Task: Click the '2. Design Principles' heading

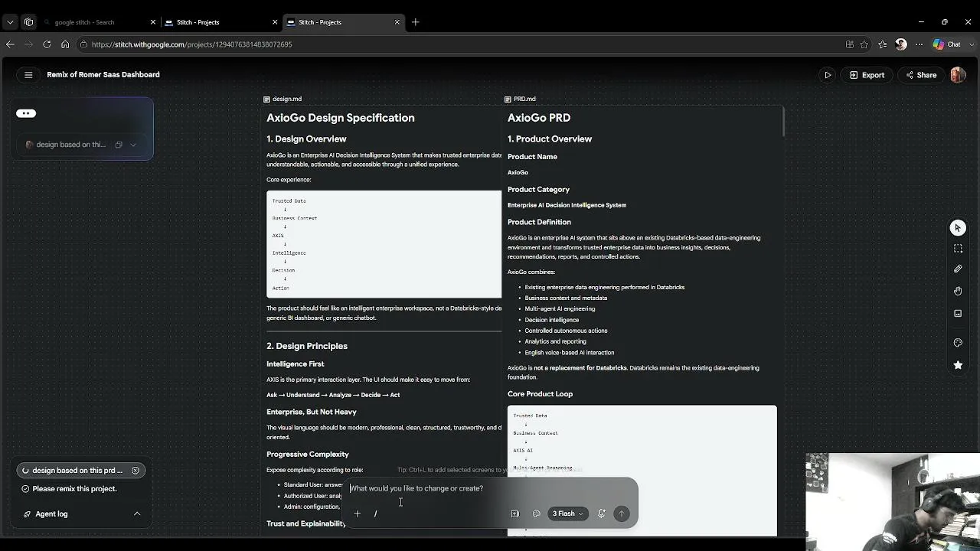Action: tap(307, 346)
